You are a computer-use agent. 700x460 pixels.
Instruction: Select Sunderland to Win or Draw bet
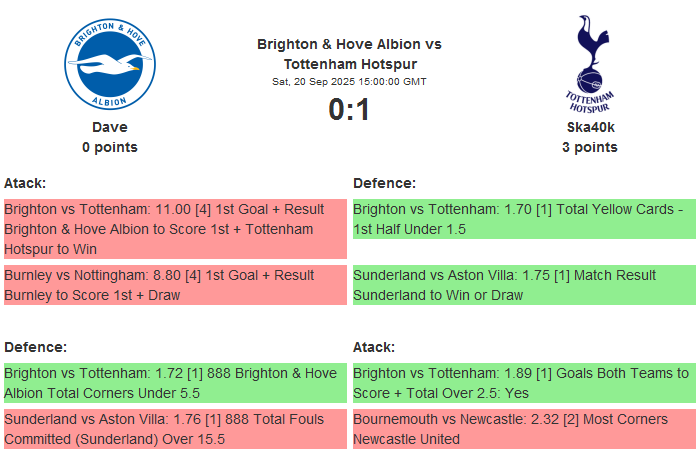pyautogui.click(x=523, y=285)
